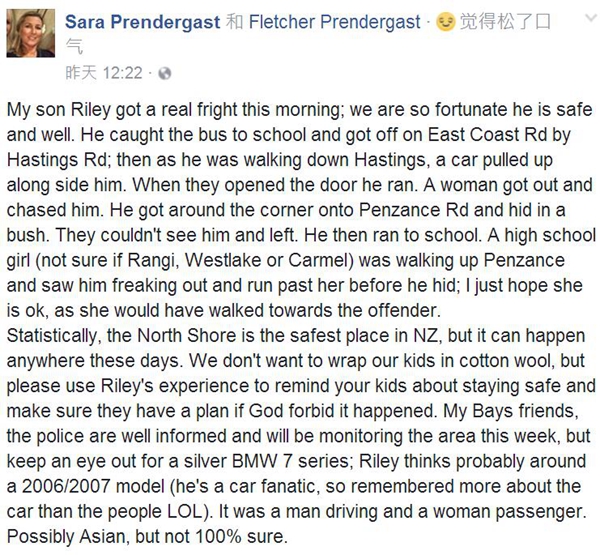Click the globe public privacy icon

164,73
